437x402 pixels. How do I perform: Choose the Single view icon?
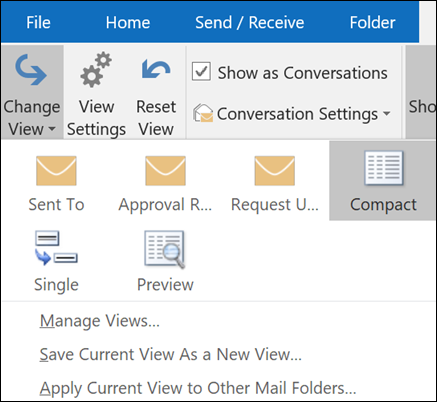tap(56, 248)
